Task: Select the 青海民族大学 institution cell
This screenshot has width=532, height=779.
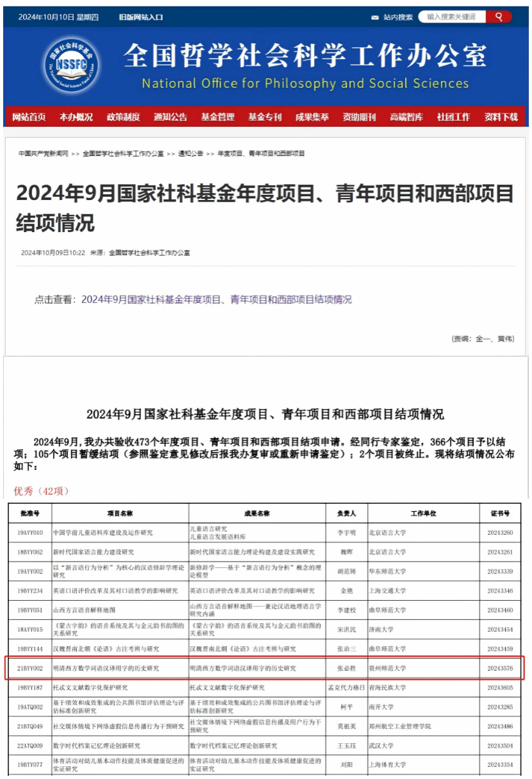Action: pos(423,687)
